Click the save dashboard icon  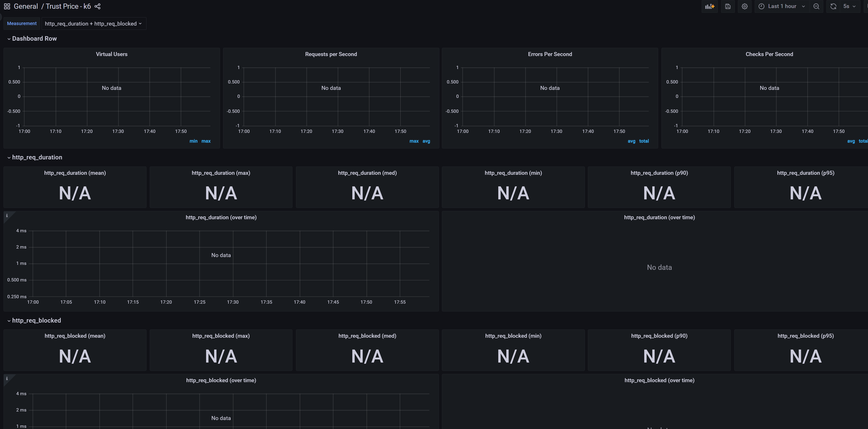tap(727, 6)
